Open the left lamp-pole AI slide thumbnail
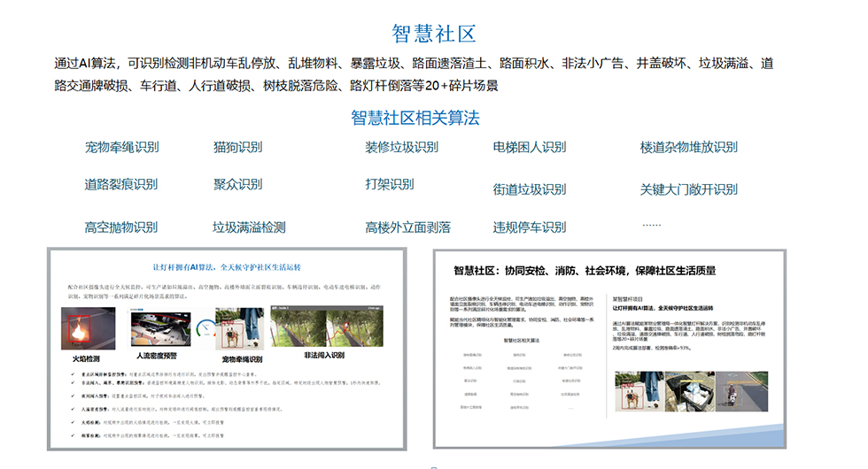 click(x=227, y=349)
